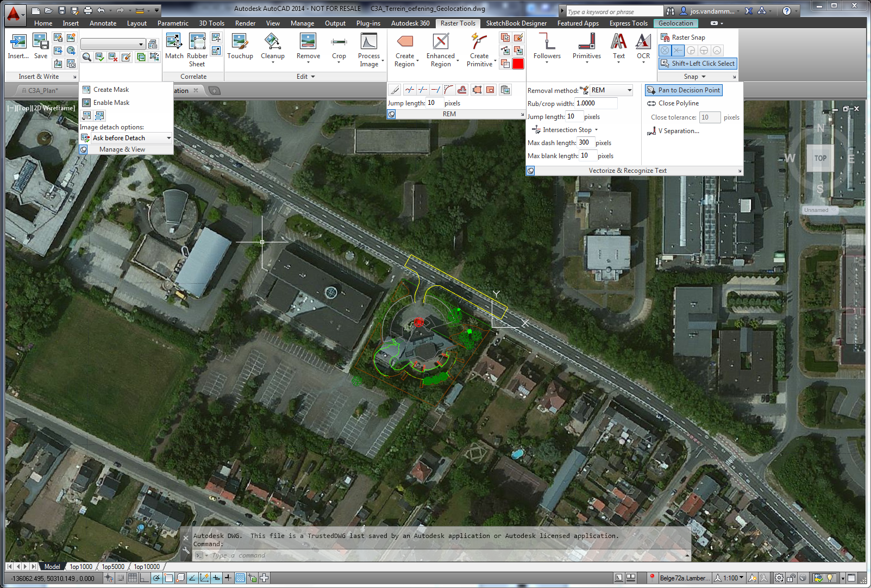
Task: Toggle the Close Polyline option
Action: [x=673, y=103]
